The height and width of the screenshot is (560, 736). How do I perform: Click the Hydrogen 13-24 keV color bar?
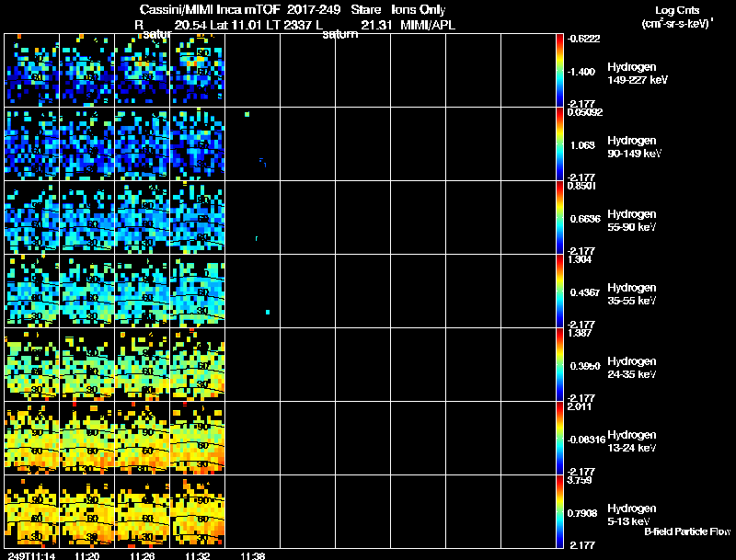[559, 438]
